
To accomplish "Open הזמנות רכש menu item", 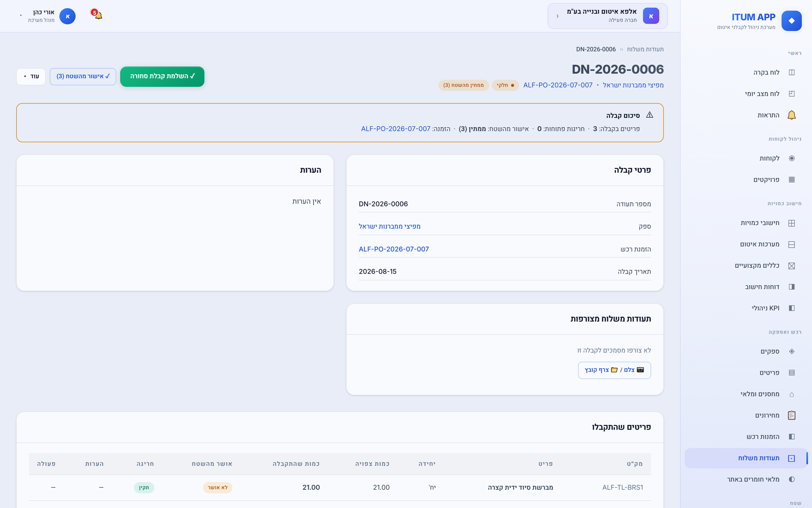I will pos(763,437).
